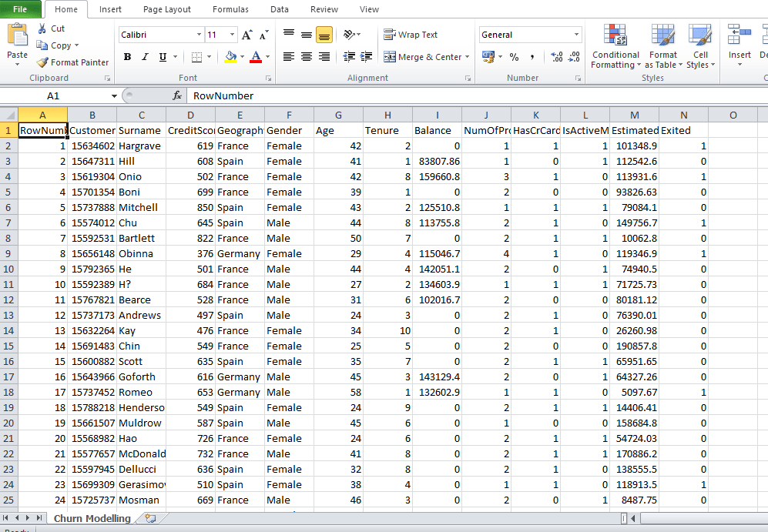Select column G header
The width and height of the screenshot is (768, 532).
[338, 115]
